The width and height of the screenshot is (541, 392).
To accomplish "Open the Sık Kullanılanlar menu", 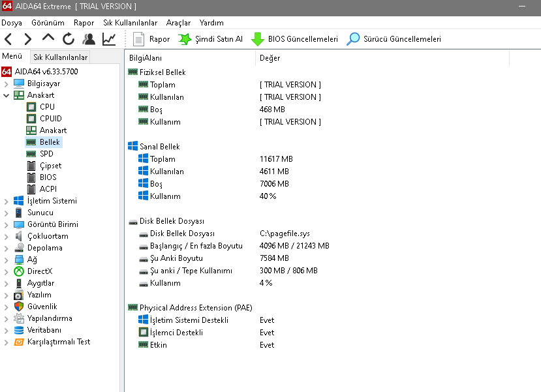I will tap(130, 23).
